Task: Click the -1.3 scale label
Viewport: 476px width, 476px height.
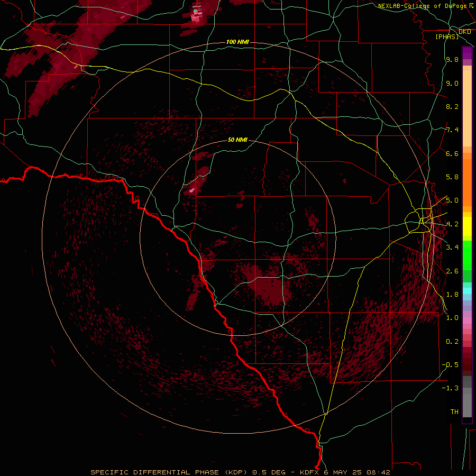Action: (x=450, y=388)
